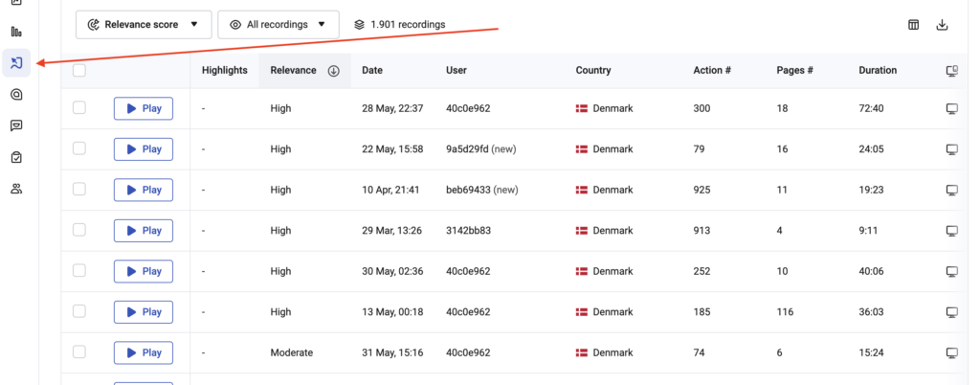Click user beb69433 (new)
Image resolution: width=980 pixels, height=385 pixels.
click(x=482, y=190)
